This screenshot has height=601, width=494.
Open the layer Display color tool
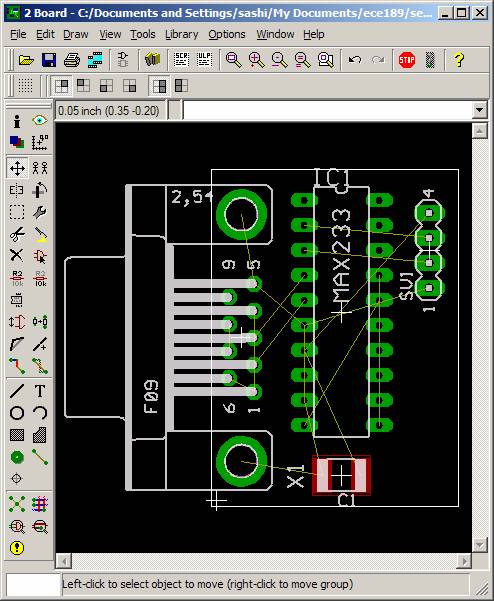coord(17,142)
